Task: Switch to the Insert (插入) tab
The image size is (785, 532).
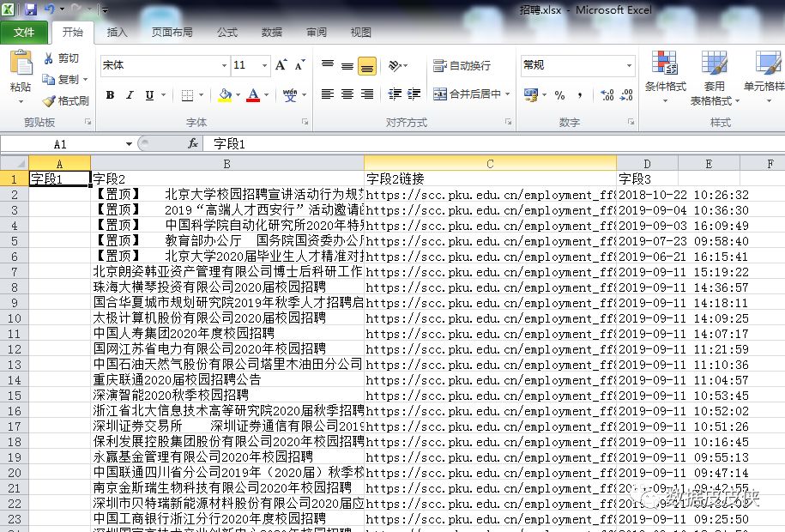Action: point(118,33)
